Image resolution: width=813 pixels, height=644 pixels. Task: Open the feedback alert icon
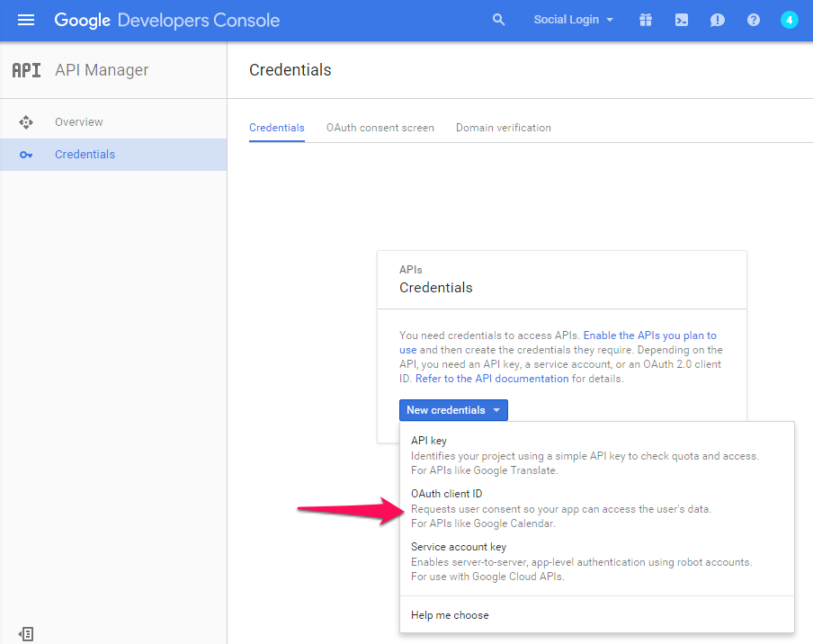717,20
